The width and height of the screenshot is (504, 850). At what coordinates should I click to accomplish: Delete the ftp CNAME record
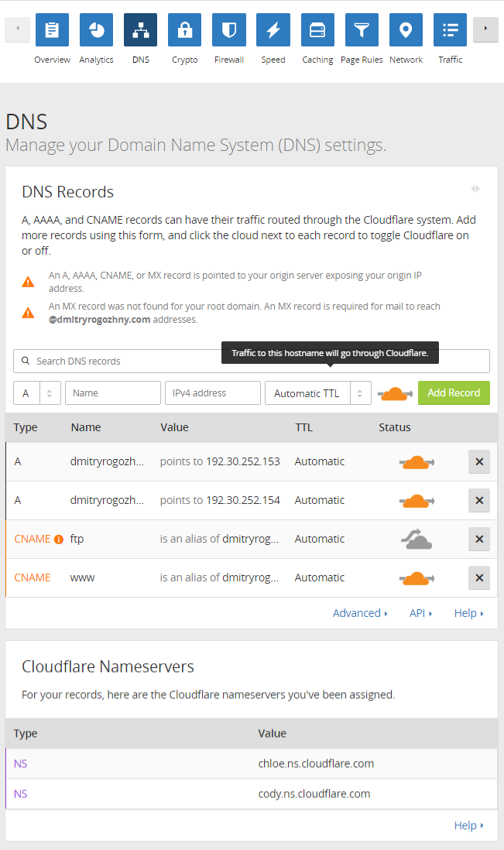click(479, 539)
